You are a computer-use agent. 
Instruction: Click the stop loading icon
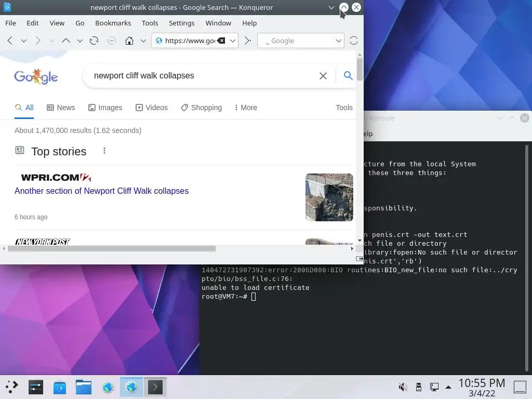(111, 41)
